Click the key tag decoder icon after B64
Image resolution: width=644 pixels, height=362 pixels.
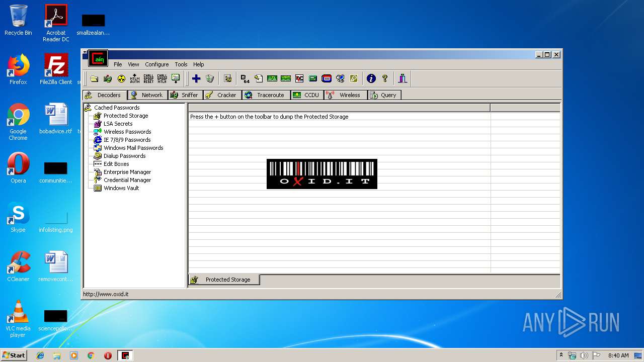pos(259,78)
